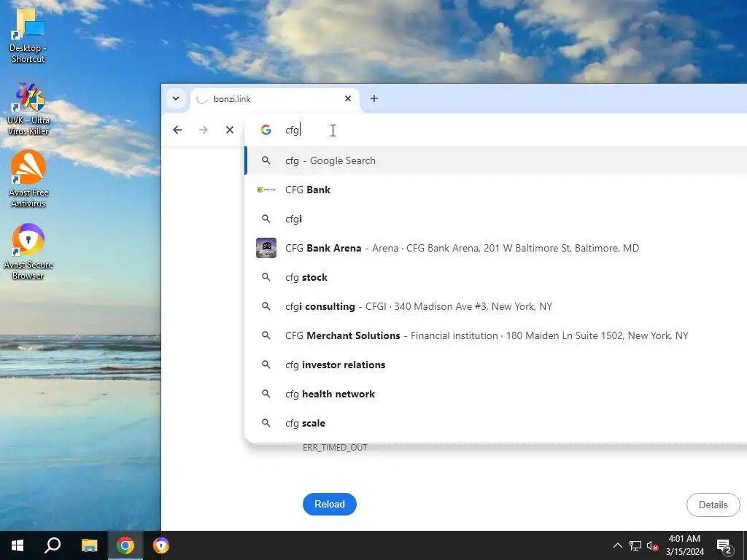This screenshot has width=747, height=560.
Task: Click the search icon next to cfg health network
Action: [x=266, y=394]
